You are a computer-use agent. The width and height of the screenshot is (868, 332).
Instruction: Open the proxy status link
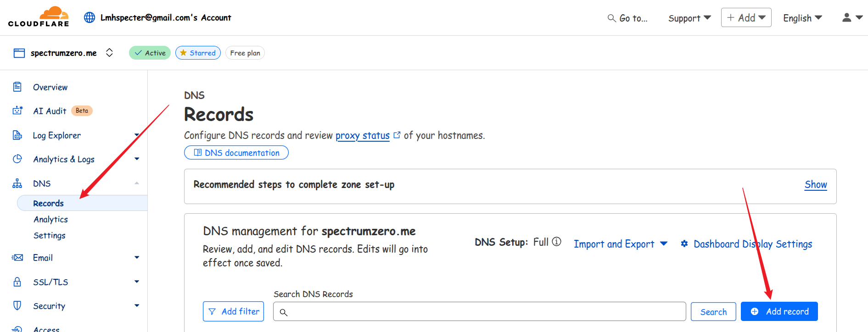coord(362,135)
